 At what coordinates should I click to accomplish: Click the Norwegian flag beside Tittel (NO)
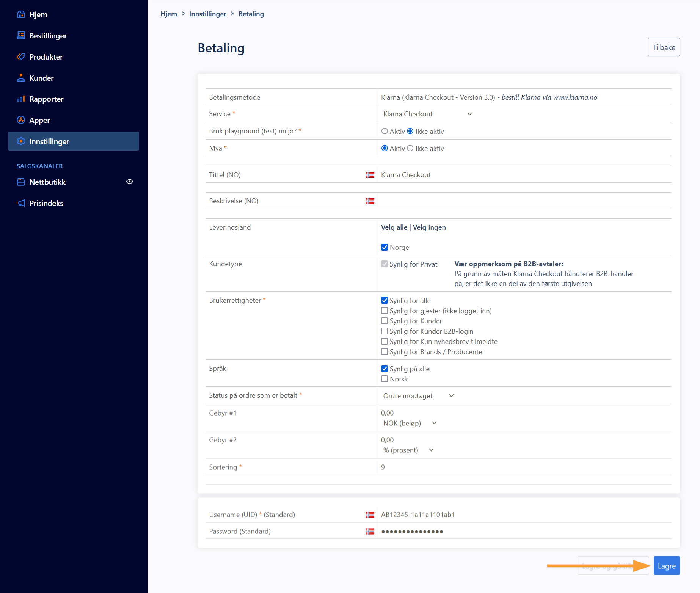(x=370, y=175)
